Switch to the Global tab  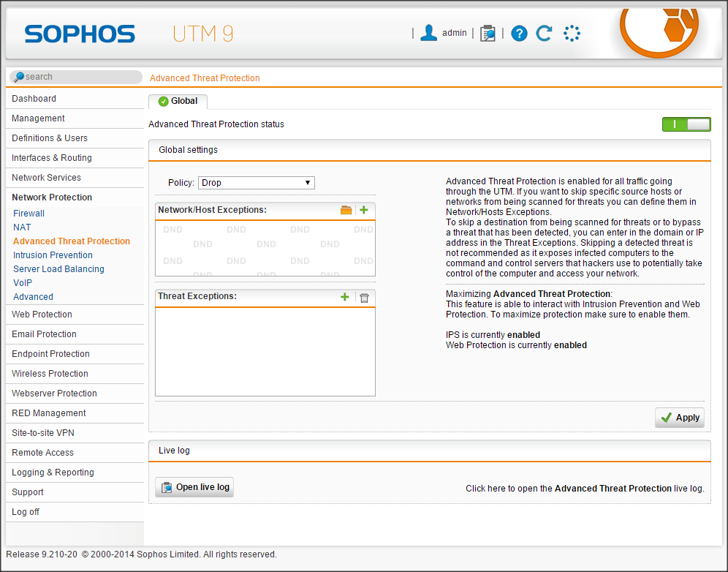[178, 102]
